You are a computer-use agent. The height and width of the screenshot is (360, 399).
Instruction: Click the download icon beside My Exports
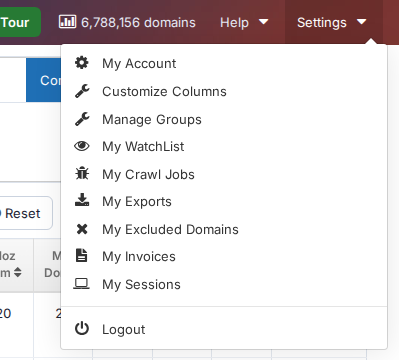82,200
